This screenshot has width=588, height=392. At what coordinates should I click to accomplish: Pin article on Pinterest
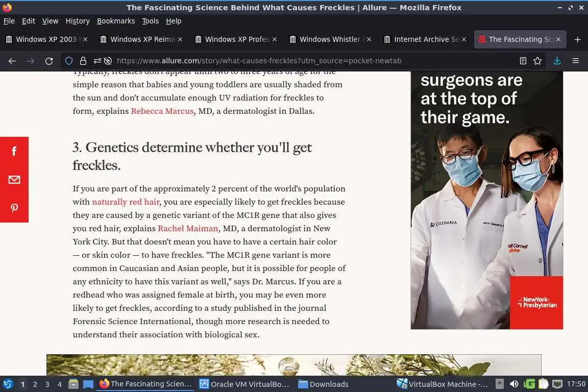14,208
